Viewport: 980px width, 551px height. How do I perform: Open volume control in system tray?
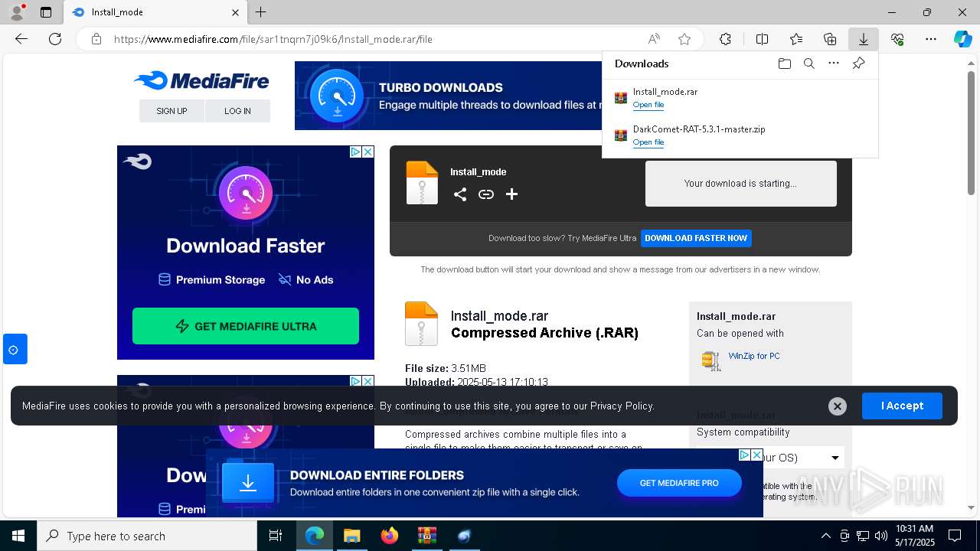pyautogui.click(x=880, y=536)
